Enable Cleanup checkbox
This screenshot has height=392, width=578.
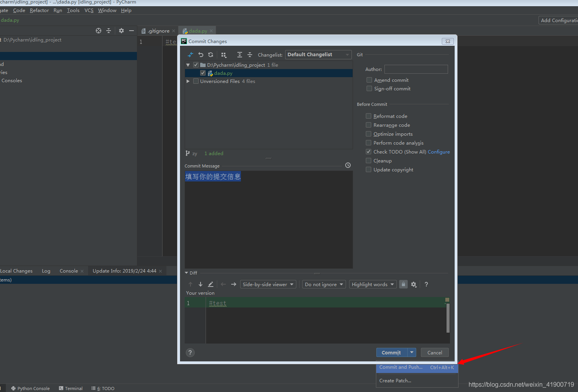369,161
